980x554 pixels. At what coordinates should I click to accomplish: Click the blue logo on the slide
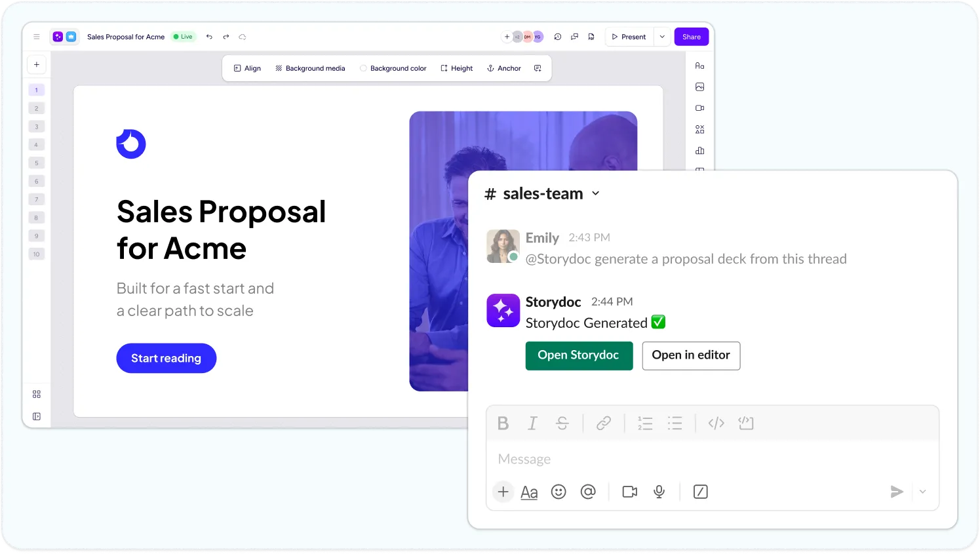tap(131, 144)
